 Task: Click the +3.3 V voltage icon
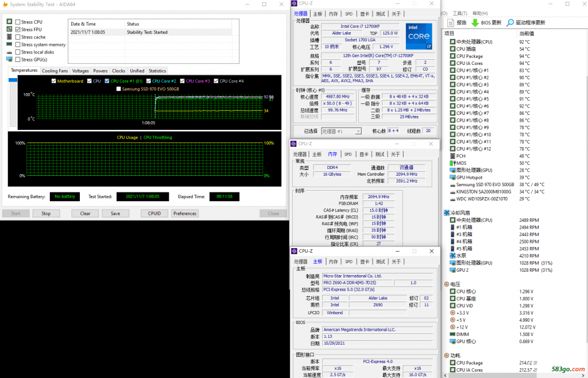pos(452,313)
